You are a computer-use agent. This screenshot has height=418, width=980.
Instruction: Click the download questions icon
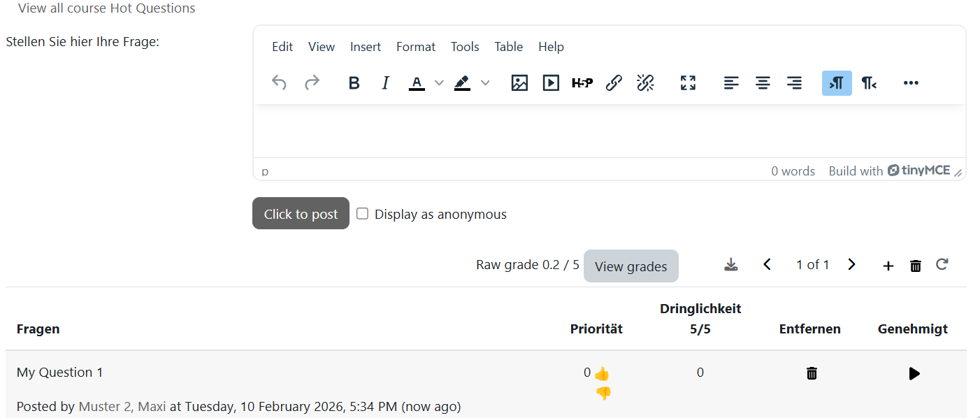pyautogui.click(x=730, y=264)
